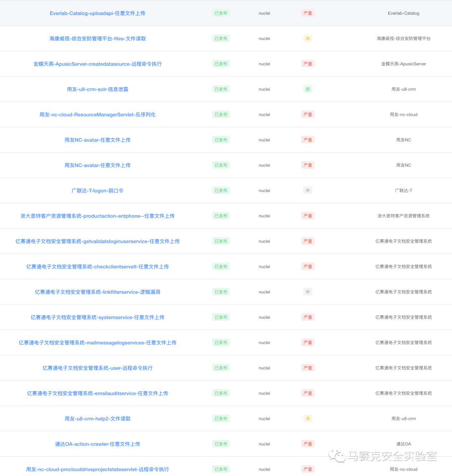The height and width of the screenshot is (476, 452).
Task: Open 海康威视-综合安防管理平台-files-文件读取 entry
Action: click(98, 38)
